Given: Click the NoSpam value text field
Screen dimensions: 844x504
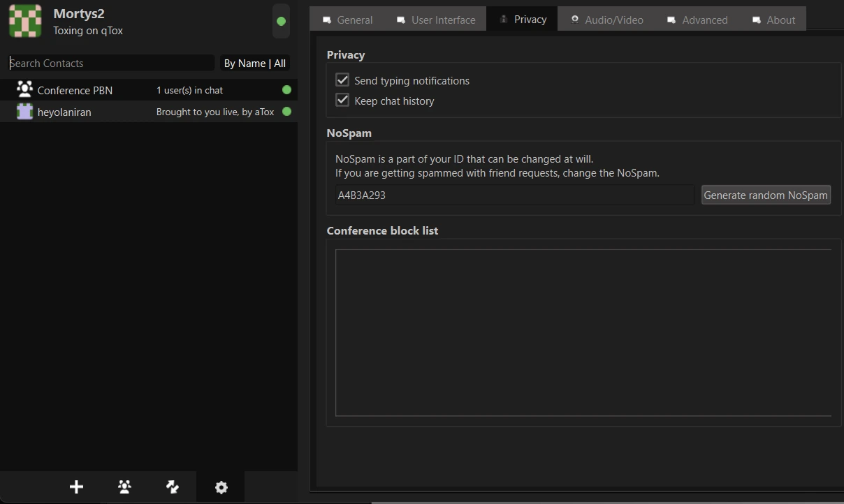Looking at the screenshot, I should (514, 195).
